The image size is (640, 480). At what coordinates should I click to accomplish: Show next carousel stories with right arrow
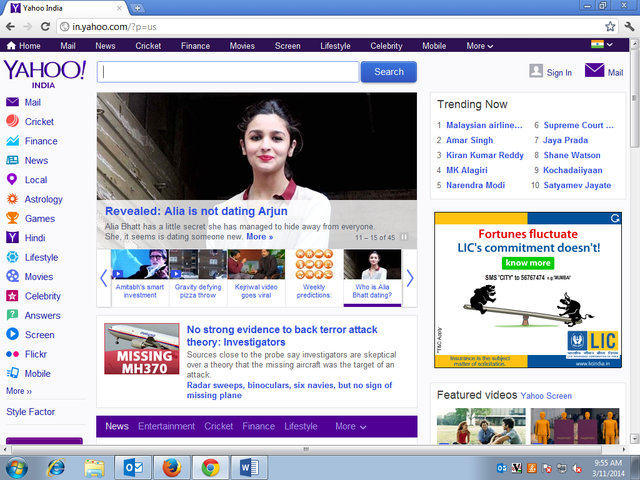(x=410, y=278)
